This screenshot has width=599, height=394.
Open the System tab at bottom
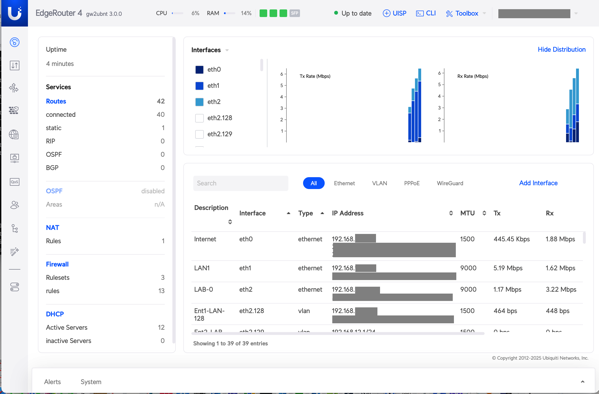point(91,382)
